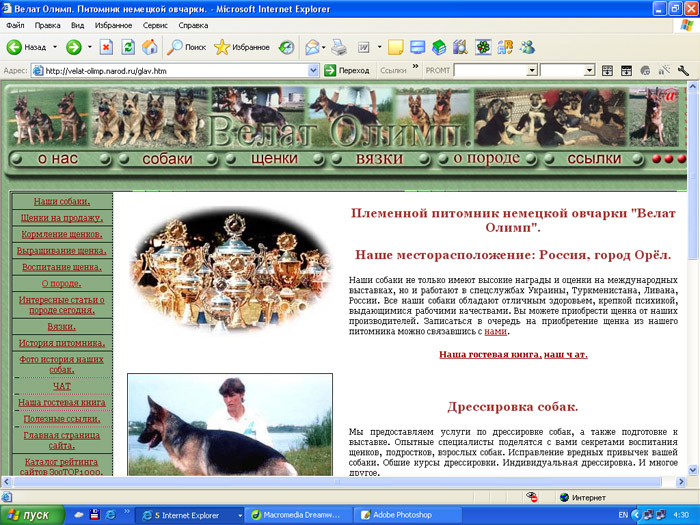Open 'Наши собаки.' sidebar link
This screenshot has width=700, height=525.
(62, 201)
